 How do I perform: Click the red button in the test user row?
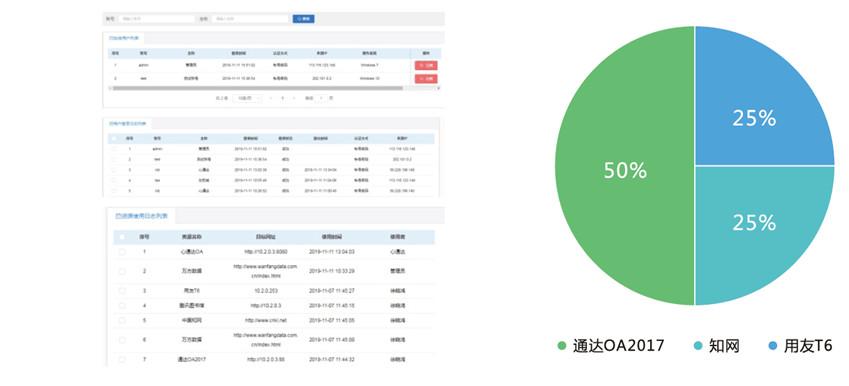(x=426, y=78)
